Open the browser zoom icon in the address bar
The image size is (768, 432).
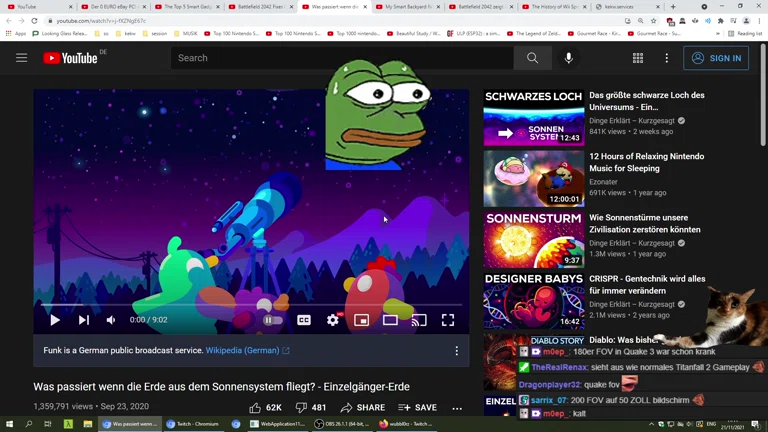click(x=641, y=21)
